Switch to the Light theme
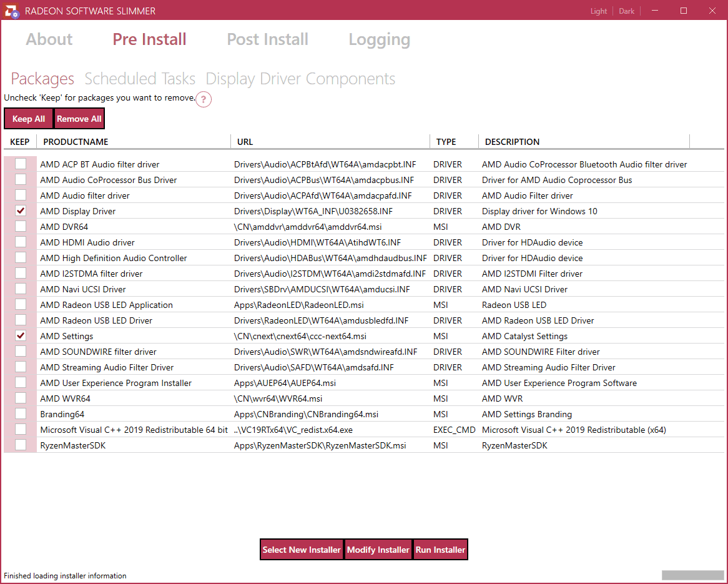 point(599,11)
